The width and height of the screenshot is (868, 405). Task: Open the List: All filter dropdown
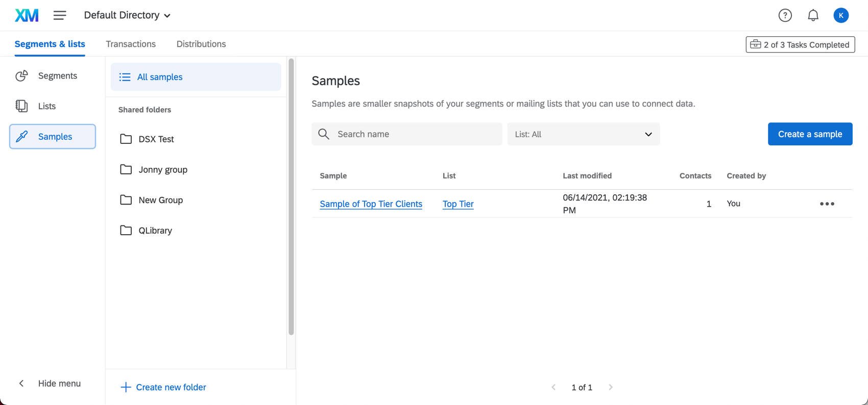583,134
